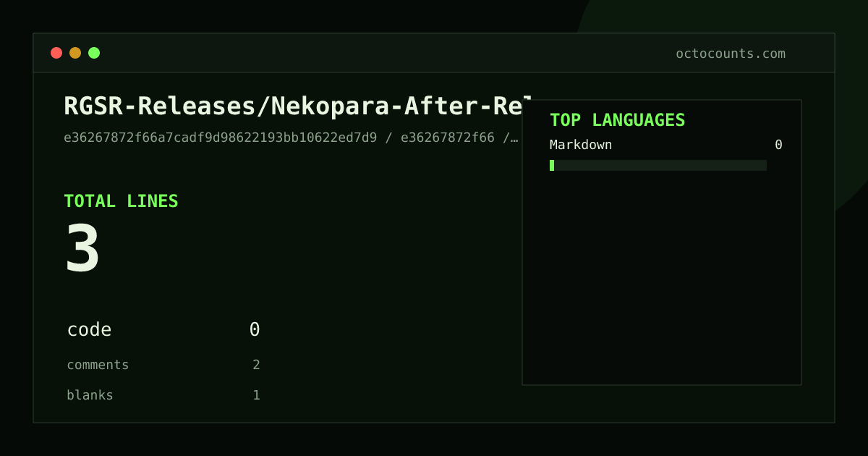Screen dimensions: 868x456
Task: Click the comments row label
Action: (x=98, y=365)
